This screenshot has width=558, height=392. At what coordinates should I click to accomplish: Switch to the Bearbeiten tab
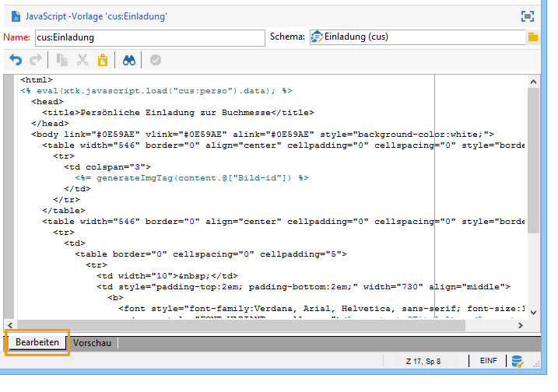click(37, 342)
